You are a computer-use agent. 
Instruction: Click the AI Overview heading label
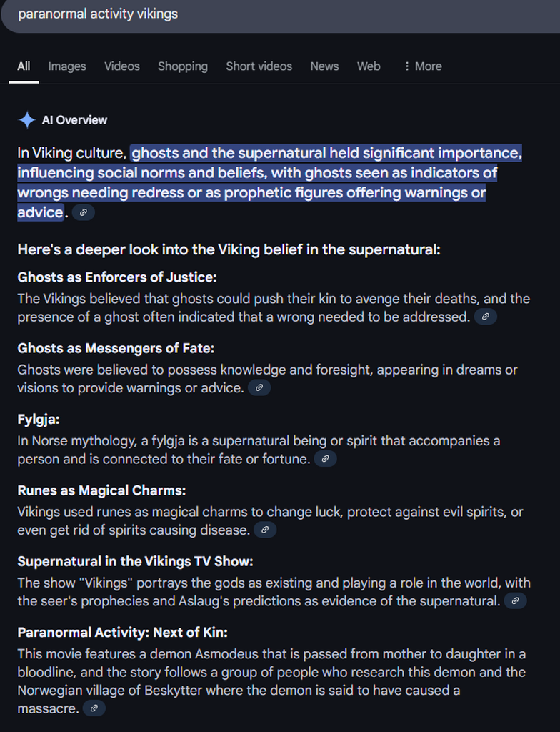[75, 120]
